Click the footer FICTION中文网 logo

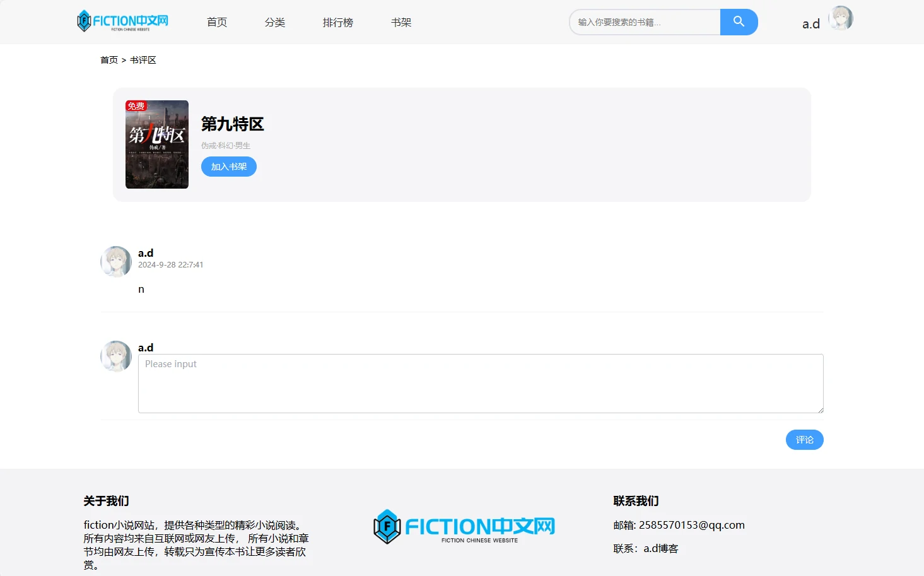pos(464,527)
